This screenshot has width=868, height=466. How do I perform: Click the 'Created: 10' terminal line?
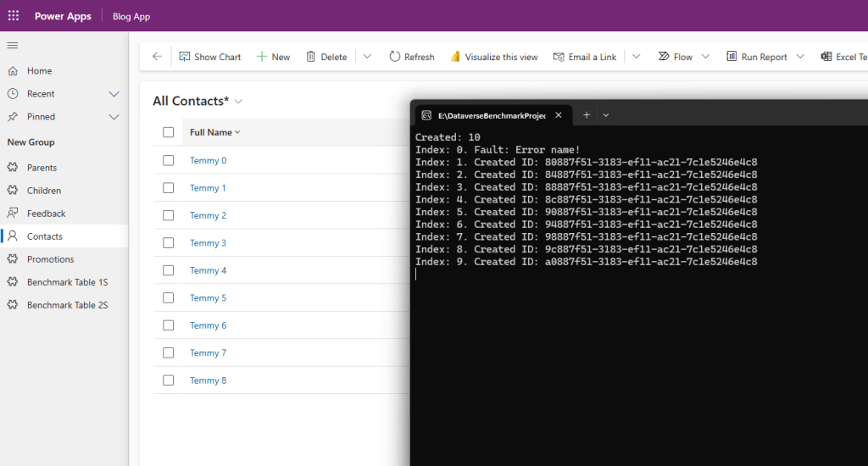tap(448, 137)
